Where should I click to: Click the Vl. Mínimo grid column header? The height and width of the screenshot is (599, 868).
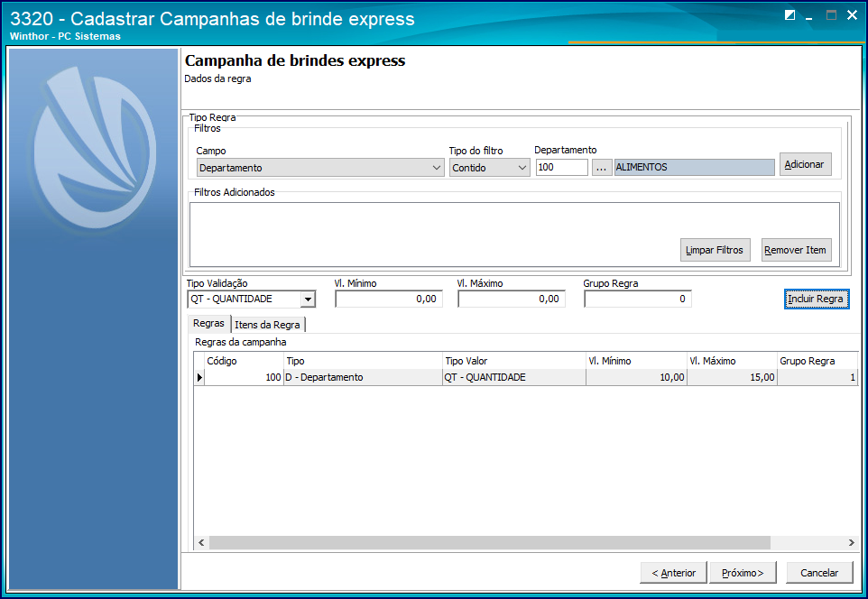(x=636, y=361)
